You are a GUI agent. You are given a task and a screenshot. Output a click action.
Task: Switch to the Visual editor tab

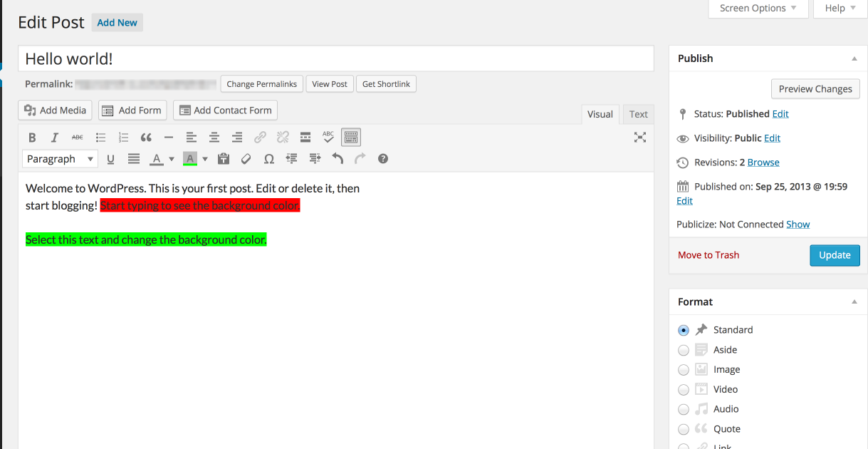[600, 114]
